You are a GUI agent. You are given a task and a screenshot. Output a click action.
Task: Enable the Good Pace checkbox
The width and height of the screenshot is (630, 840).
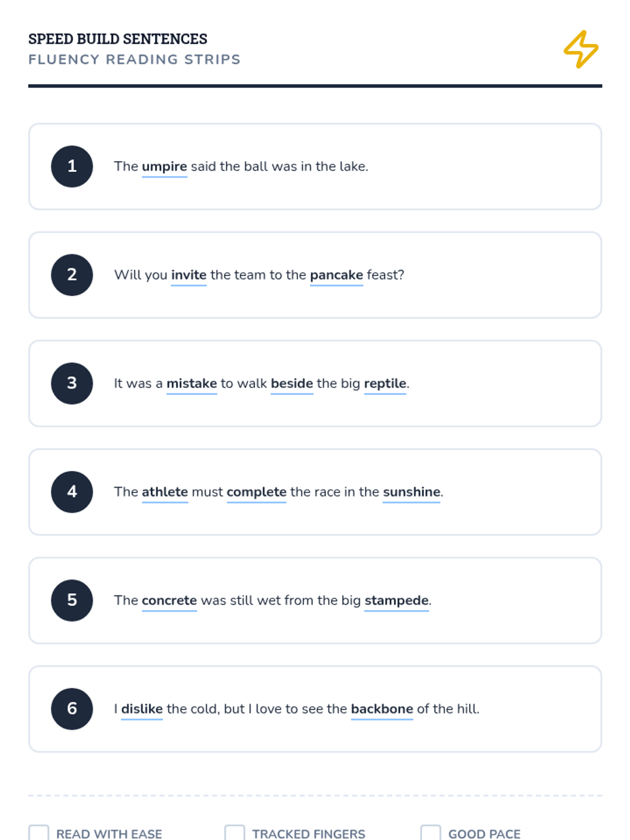(x=430, y=833)
